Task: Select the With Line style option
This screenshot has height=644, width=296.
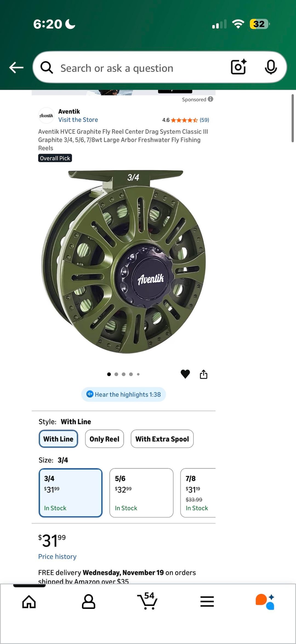Action: pos(58,439)
